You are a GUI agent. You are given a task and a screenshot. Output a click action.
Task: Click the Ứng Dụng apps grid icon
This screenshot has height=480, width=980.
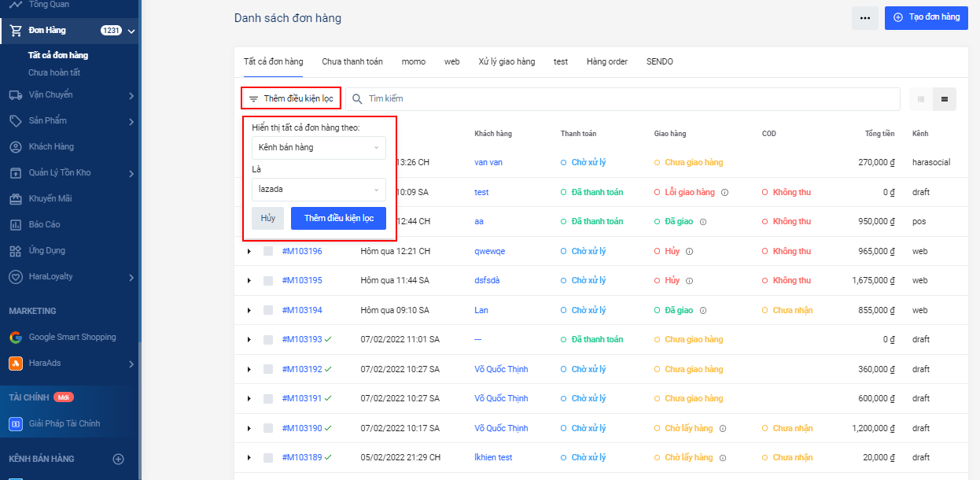[x=15, y=251]
